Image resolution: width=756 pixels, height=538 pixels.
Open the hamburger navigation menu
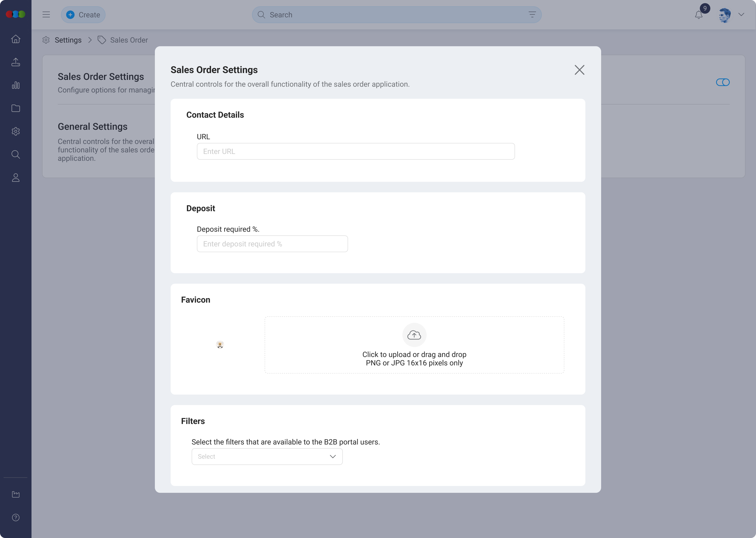(x=46, y=14)
